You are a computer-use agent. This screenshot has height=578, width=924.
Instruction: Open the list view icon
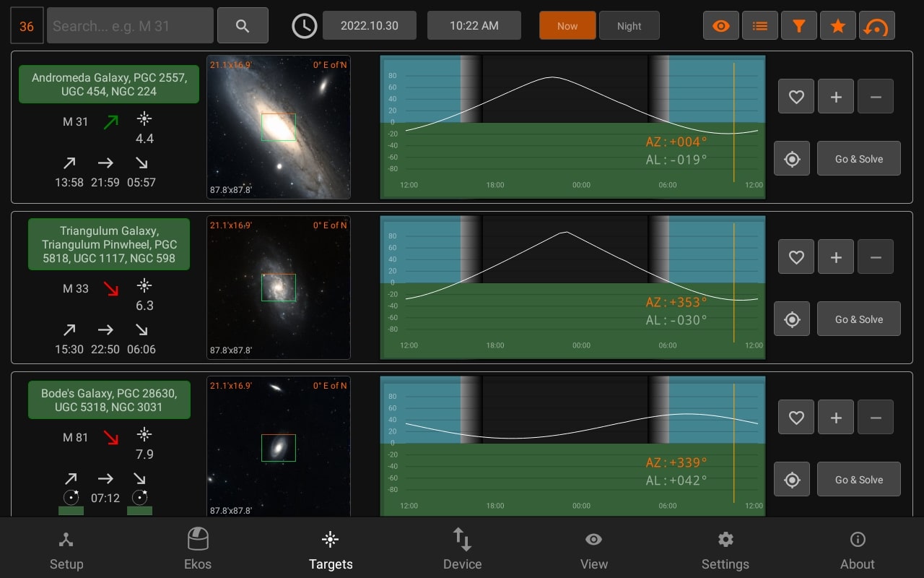coord(760,26)
